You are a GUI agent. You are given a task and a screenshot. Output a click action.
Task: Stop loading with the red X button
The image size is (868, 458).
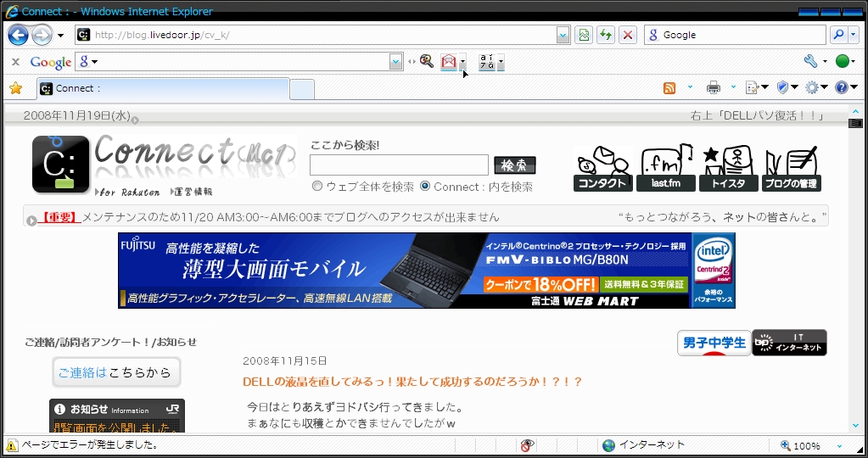(628, 36)
